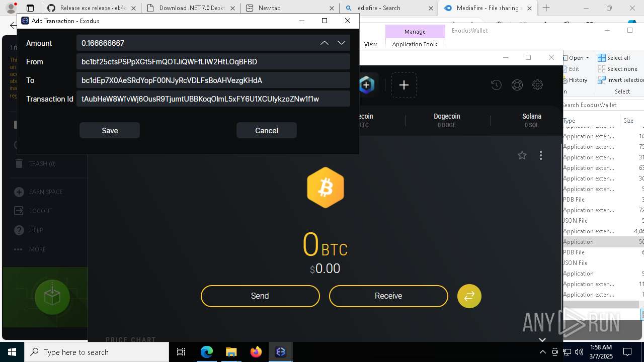Decrease the Amount value with down arrow
Viewport: 644px width, 362px height.
(342, 43)
